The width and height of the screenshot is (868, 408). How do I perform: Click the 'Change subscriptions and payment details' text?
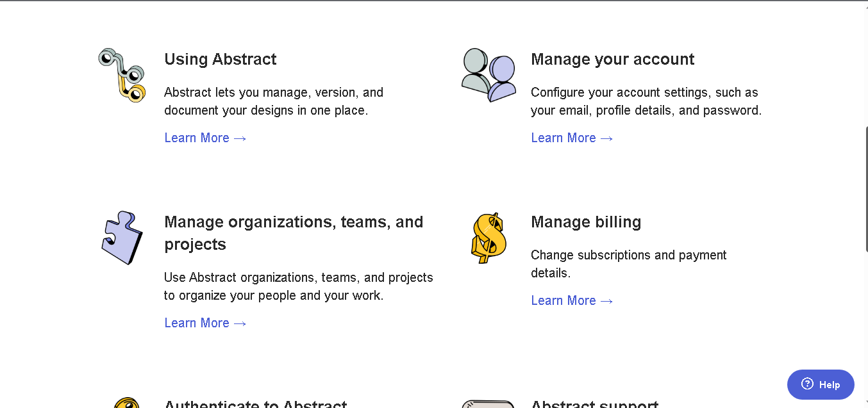(x=628, y=264)
